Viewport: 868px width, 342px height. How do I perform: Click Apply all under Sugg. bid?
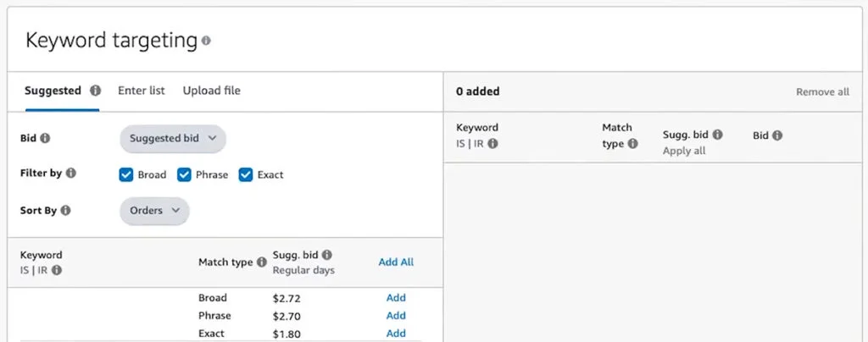(683, 151)
